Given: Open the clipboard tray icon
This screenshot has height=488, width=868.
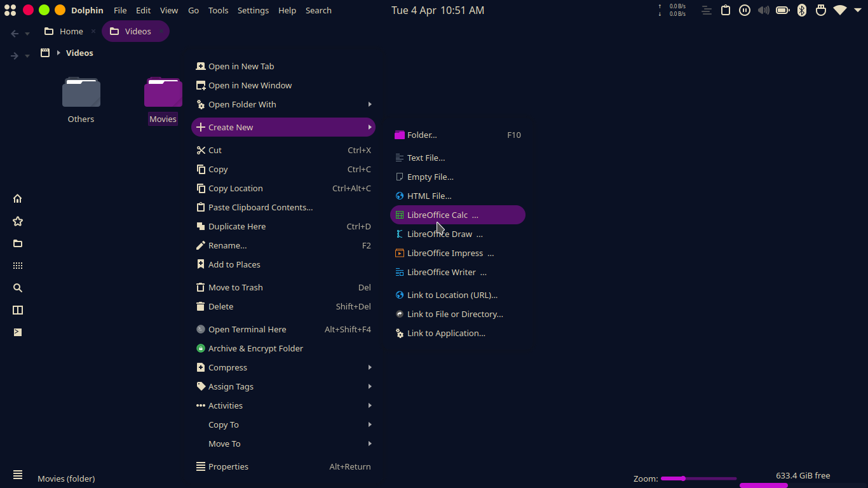Looking at the screenshot, I should (726, 10).
